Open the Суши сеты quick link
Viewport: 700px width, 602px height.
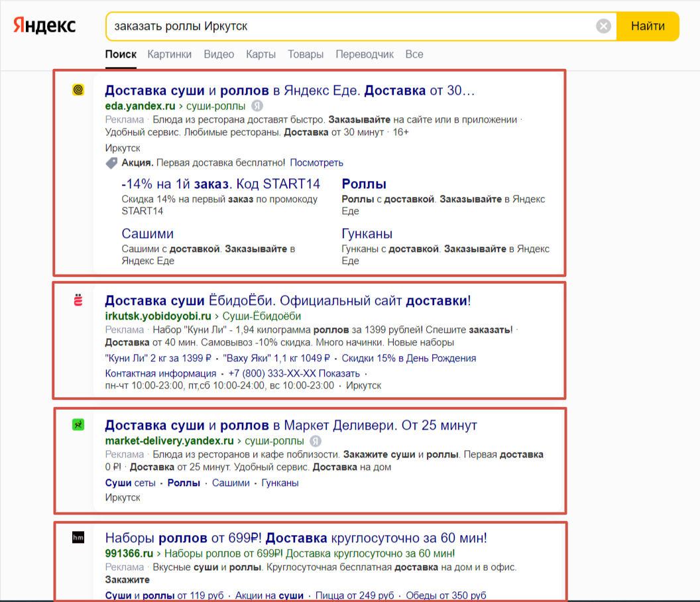coord(131,483)
